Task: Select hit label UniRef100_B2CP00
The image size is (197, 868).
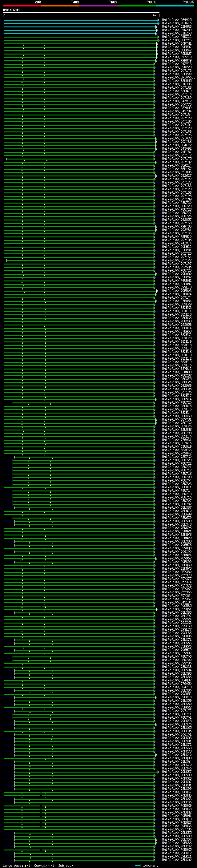Action: (x=177, y=74)
